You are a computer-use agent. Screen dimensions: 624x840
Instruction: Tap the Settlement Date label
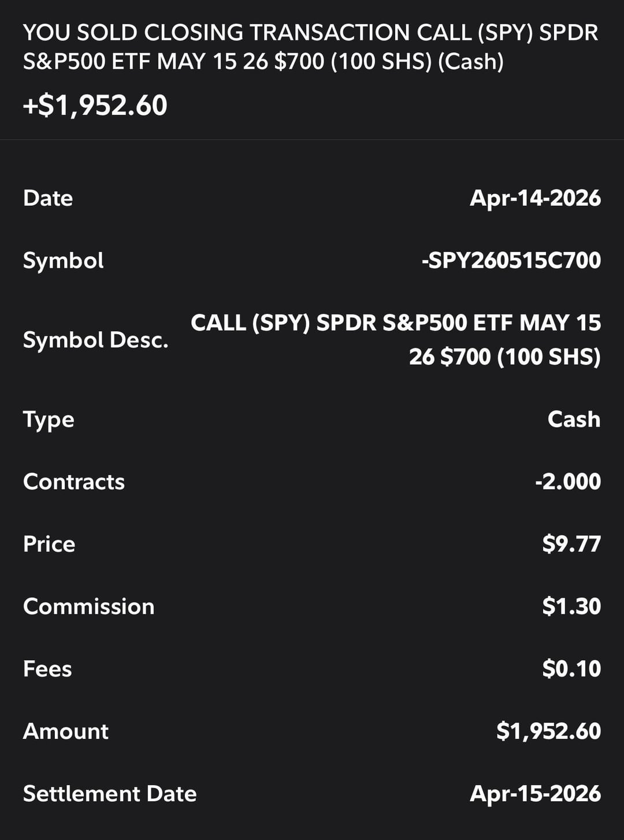point(110,794)
